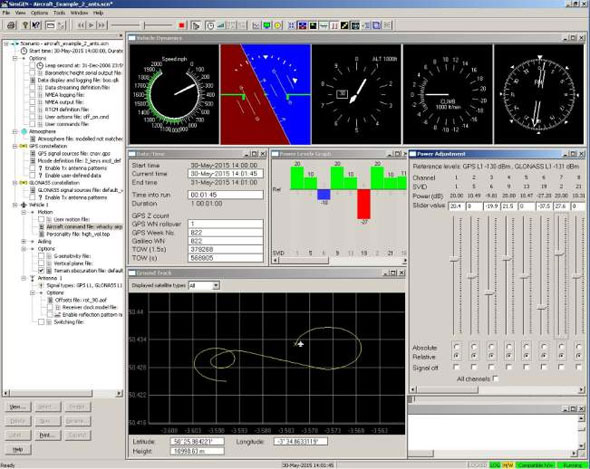The width and height of the screenshot is (590, 469).
Task: Click the context help arrow-question toolbar icon
Action: [x=36, y=25]
